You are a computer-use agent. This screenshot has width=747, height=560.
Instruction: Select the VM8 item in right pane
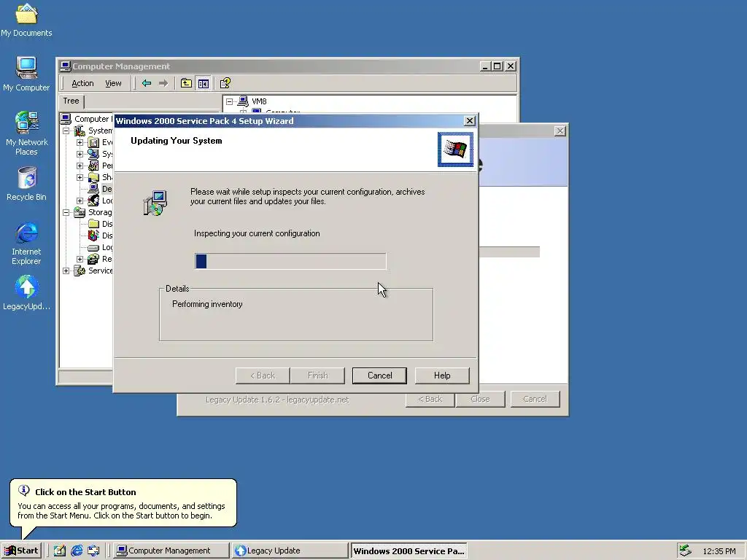(x=259, y=101)
